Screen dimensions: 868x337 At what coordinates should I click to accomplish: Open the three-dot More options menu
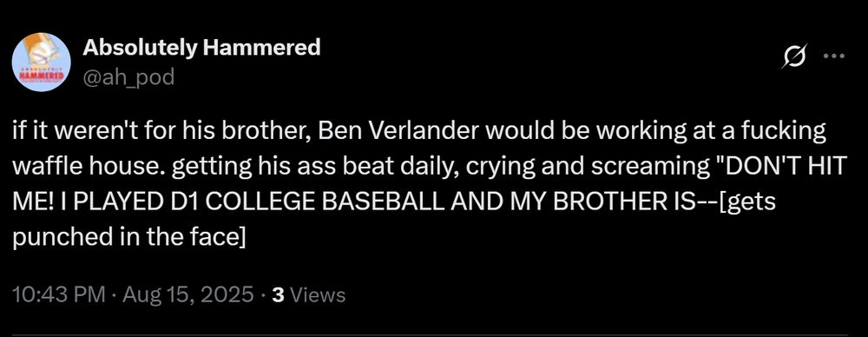click(x=834, y=56)
